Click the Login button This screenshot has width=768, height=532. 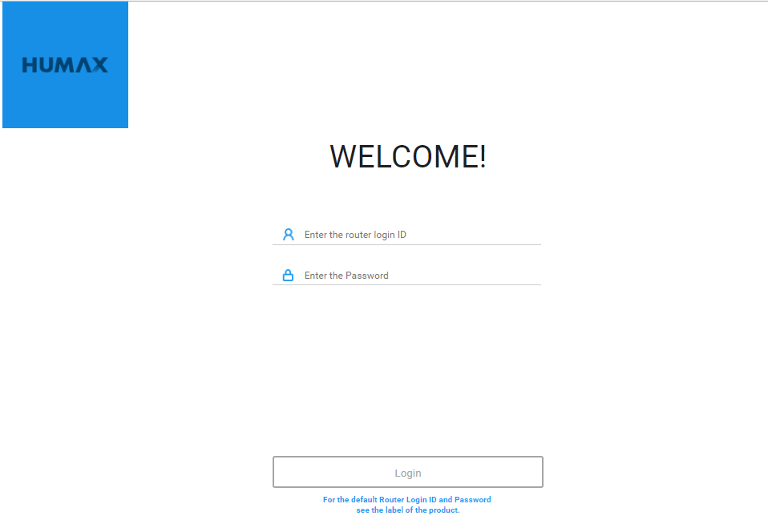click(x=408, y=472)
